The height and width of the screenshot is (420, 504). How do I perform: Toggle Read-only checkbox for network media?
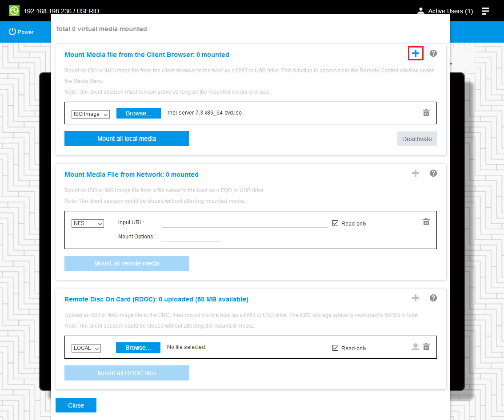tap(336, 223)
